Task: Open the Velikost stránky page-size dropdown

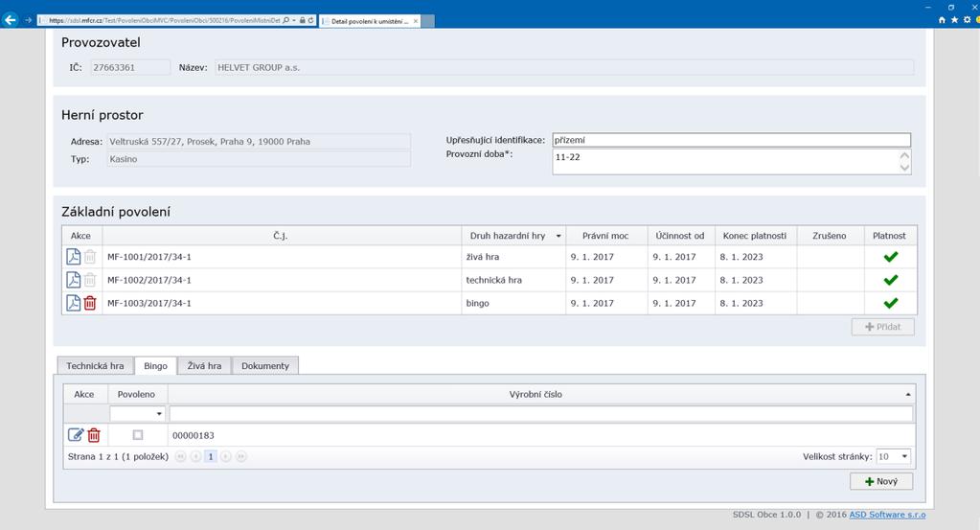Action: click(x=904, y=457)
